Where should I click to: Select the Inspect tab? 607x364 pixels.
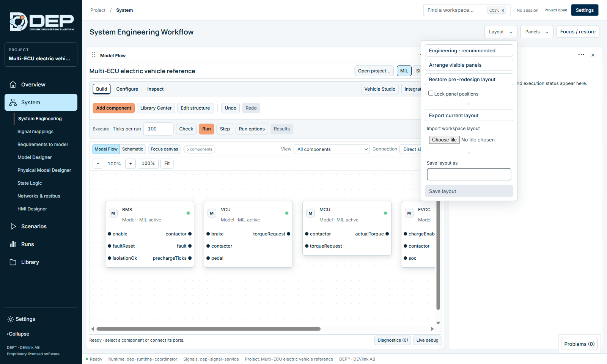pyautogui.click(x=156, y=89)
